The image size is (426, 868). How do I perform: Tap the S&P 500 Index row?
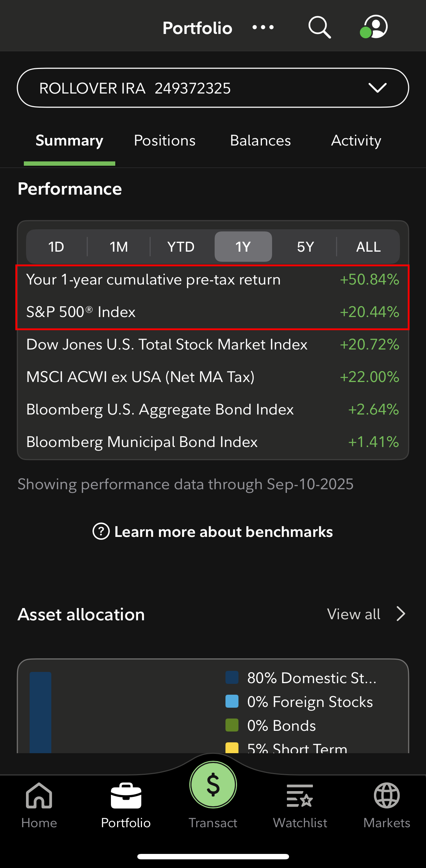click(x=212, y=312)
